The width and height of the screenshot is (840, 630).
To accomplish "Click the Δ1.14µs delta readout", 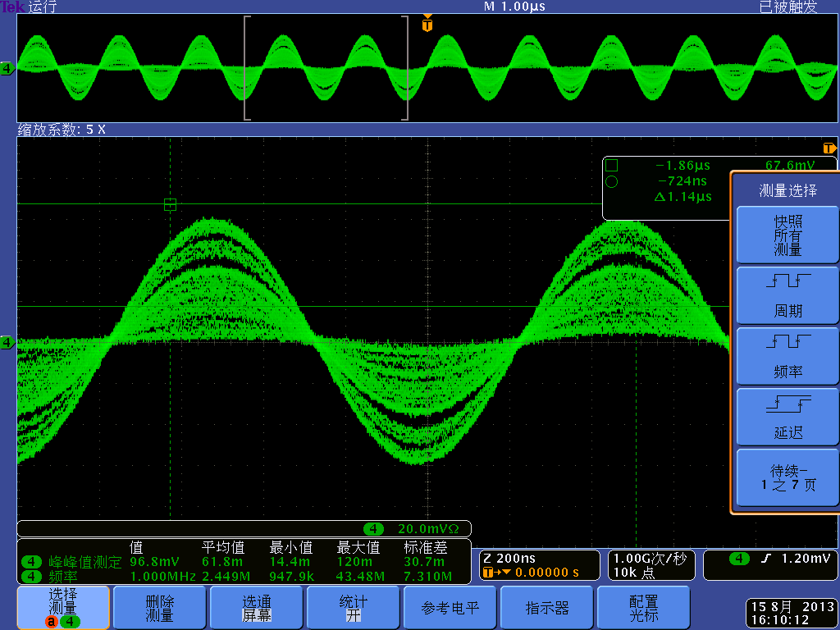I will tap(683, 197).
